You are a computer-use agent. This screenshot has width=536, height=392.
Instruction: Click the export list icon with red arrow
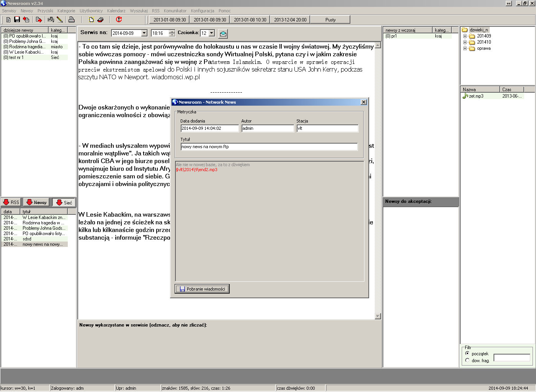39,20
